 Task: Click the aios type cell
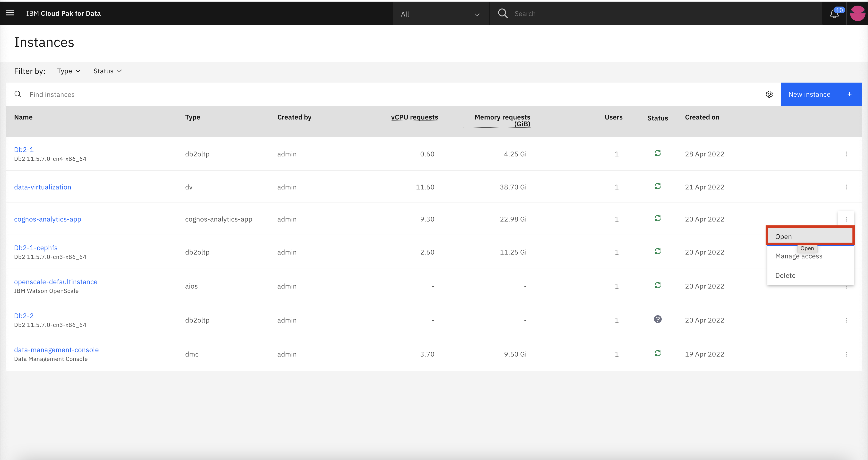(x=191, y=286)
